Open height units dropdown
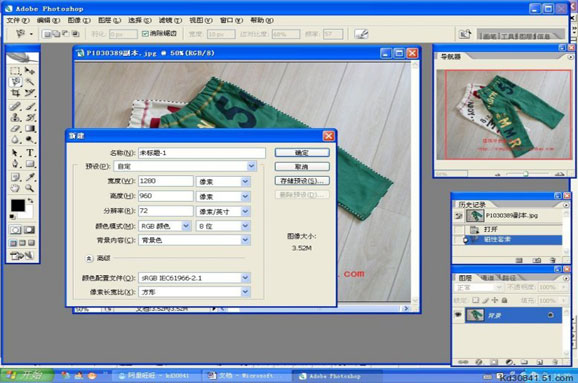 [246, 196]
